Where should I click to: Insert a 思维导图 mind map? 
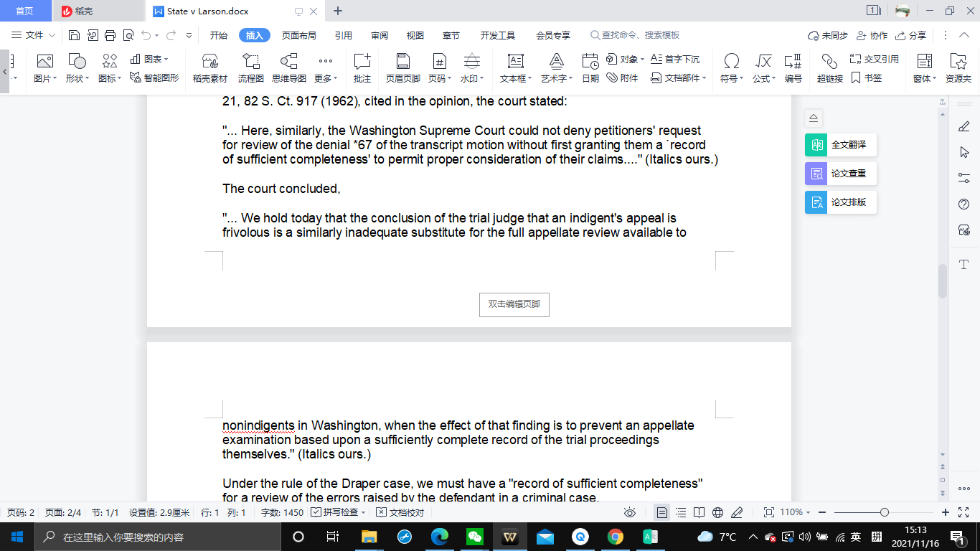click(x=289, y=68)
